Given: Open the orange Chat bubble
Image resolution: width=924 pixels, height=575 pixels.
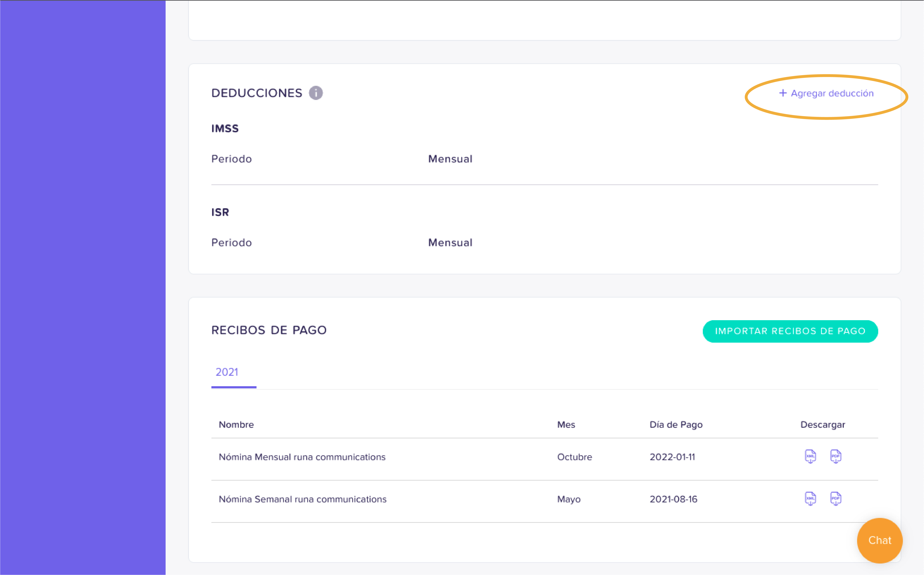Looking at the screenshot, I should (x=880, y=540).
